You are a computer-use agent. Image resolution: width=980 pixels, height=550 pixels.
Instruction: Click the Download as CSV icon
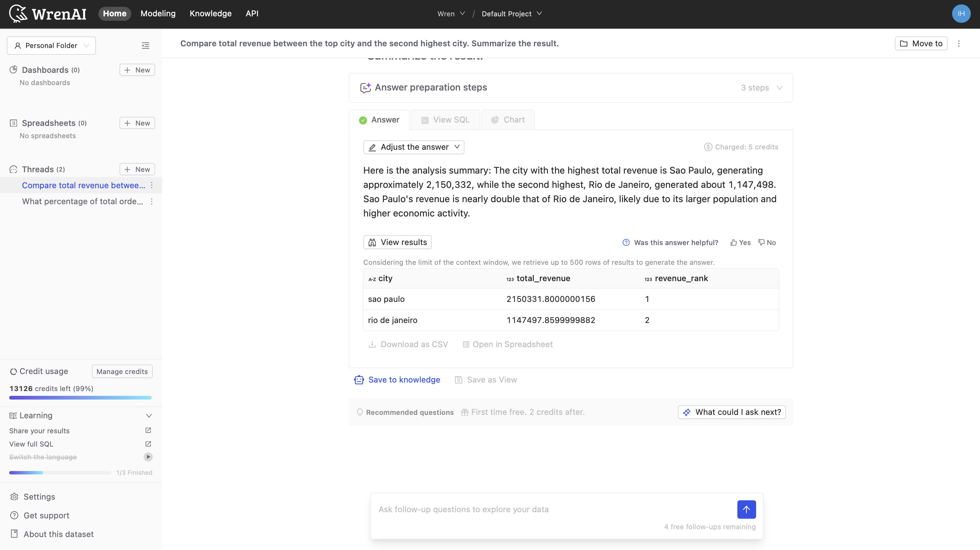[x=373, y=344]
